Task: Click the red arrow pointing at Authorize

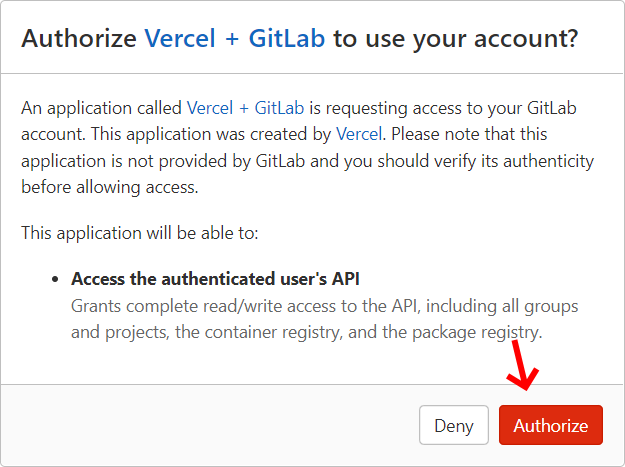Action: coord(520,368)
